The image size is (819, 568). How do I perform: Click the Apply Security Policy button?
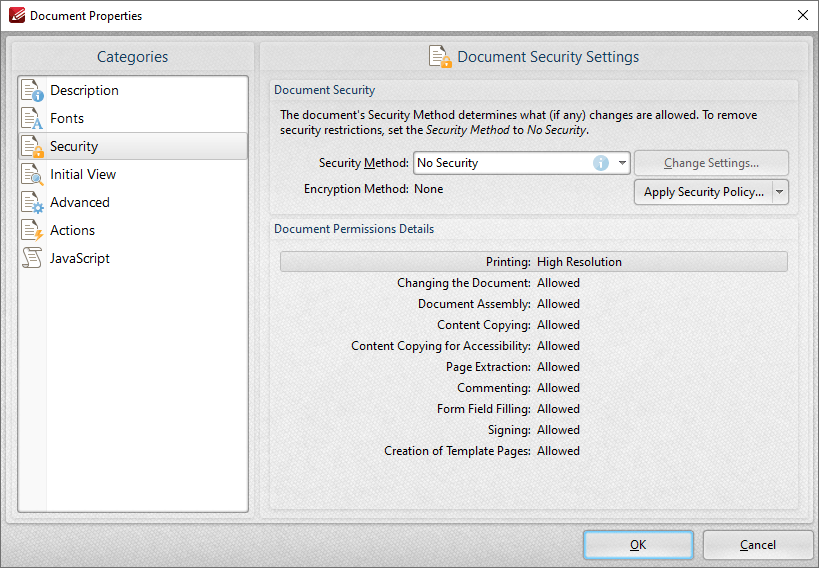(x=704, y=192)
